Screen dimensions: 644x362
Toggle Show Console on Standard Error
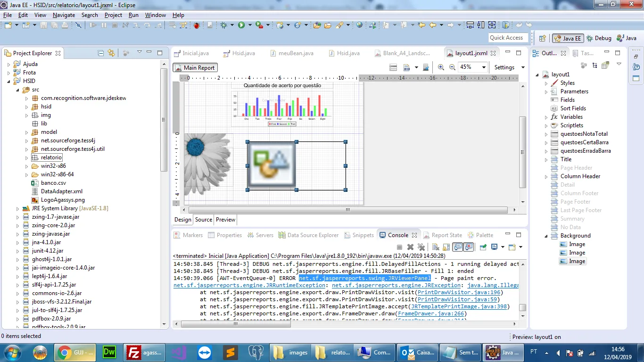[x=468, y=247]
